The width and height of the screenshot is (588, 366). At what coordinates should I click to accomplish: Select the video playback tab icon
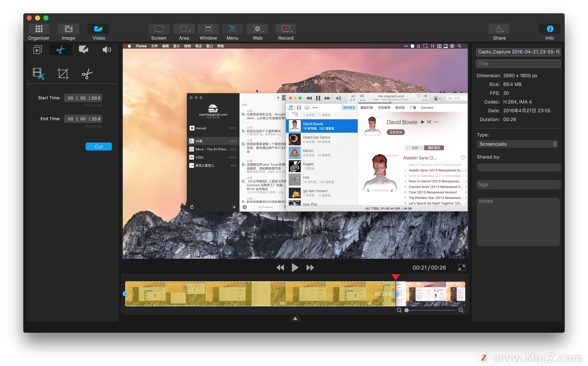pos(38,50)
